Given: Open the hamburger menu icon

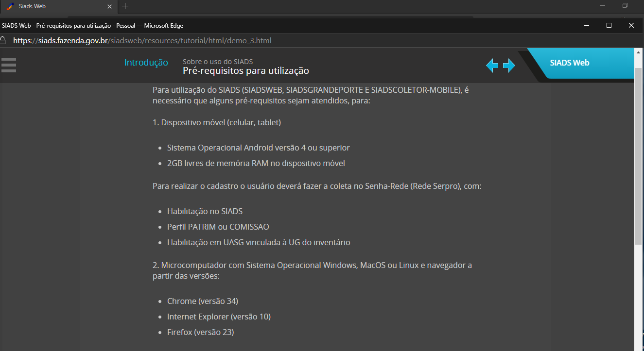Looking at the screenshot, I should tap(9, 65).
